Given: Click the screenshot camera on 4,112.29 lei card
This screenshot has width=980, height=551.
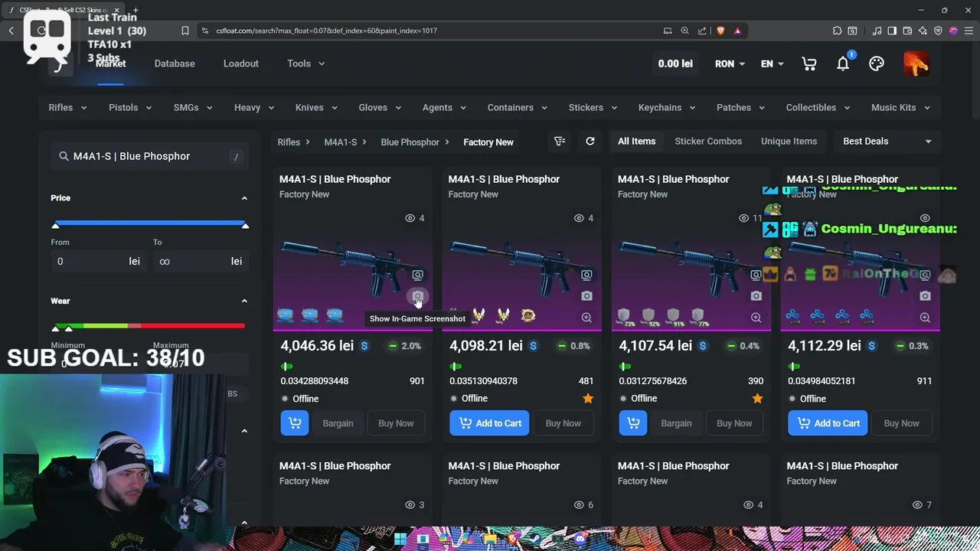Looking at the screenshot, I should pyautogui.click(x=925, y=296).
